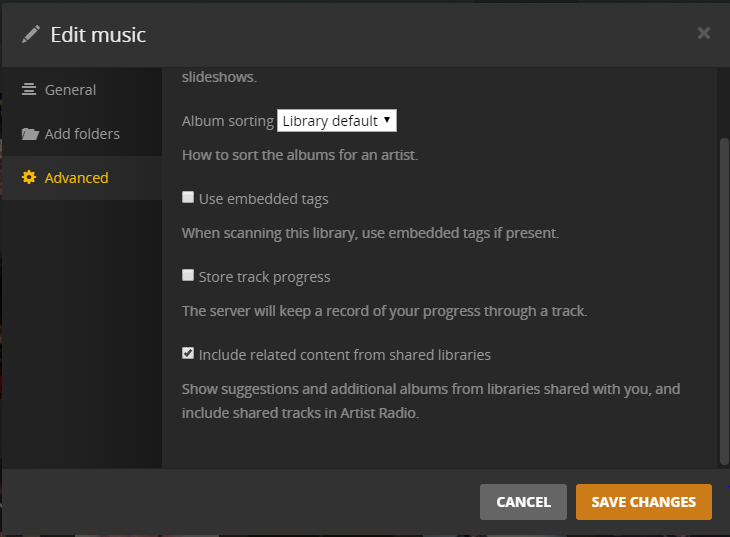This screenshot has height=537, width=730.
Task: Click the General section's list icon
Action: point(29,90)
